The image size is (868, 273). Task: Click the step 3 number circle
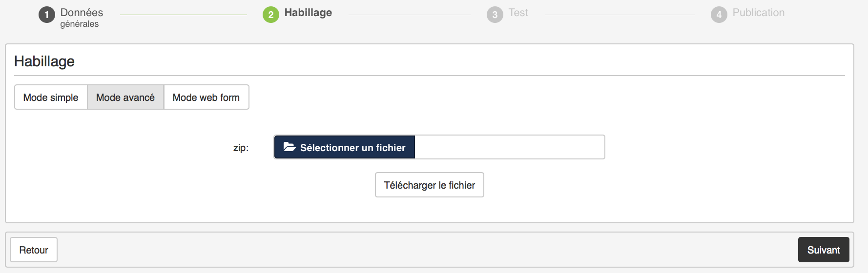pyautogui.click(x=495, y=15)
